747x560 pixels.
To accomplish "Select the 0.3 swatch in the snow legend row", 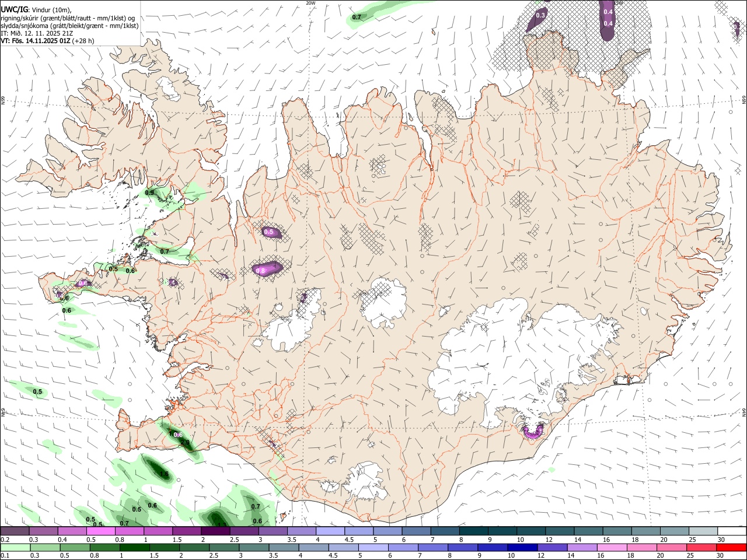I will coord(44,531).
